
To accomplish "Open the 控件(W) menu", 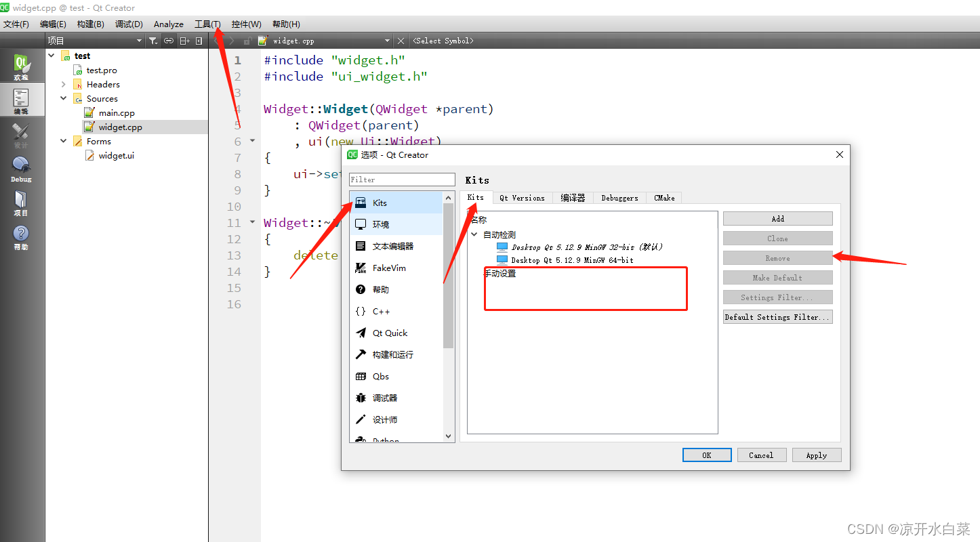I will coord(246,24).
